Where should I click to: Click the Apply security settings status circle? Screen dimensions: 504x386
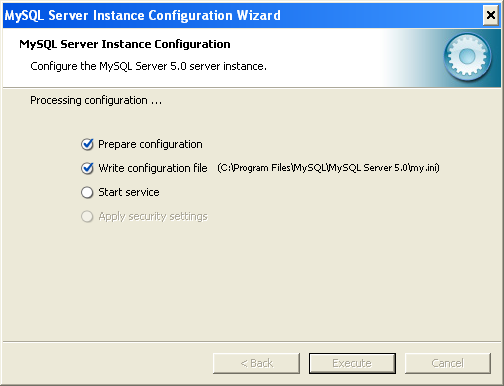click(x=87, y=216)
